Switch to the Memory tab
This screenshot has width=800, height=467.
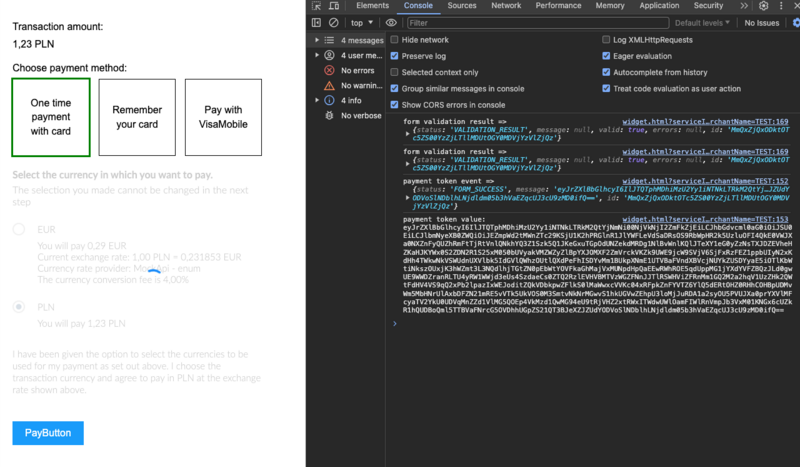tap(610, 6)
